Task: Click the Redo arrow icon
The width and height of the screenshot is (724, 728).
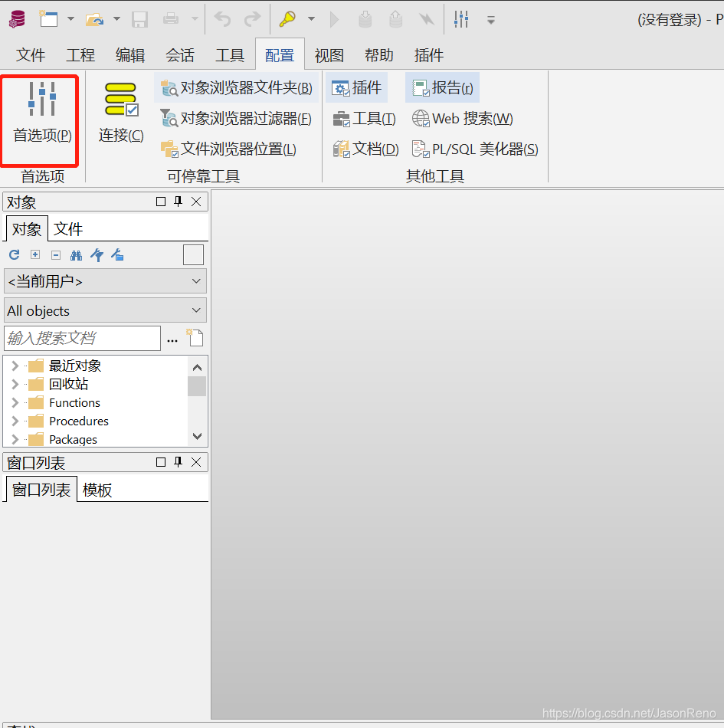Action: [x=253, y=19]
